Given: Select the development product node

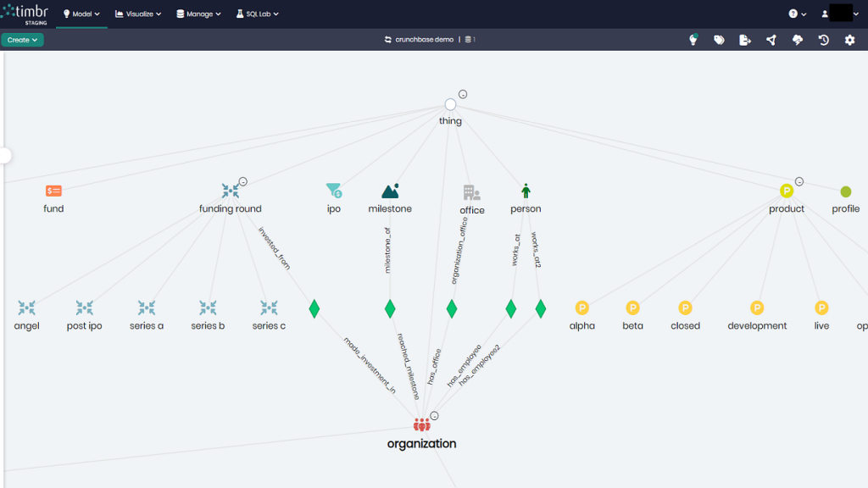Looking at the screenshot, I should click(757, 308).
